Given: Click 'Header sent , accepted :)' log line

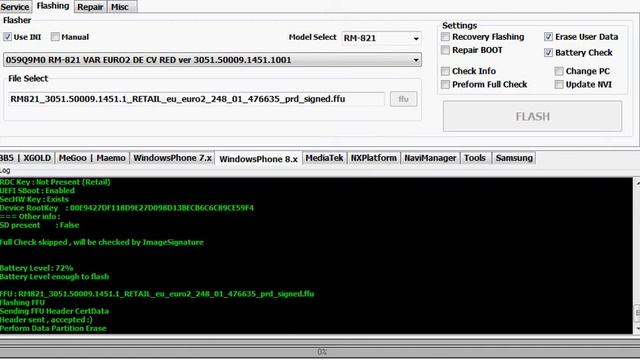Looking at the screenshot, I should pos(46,320).
